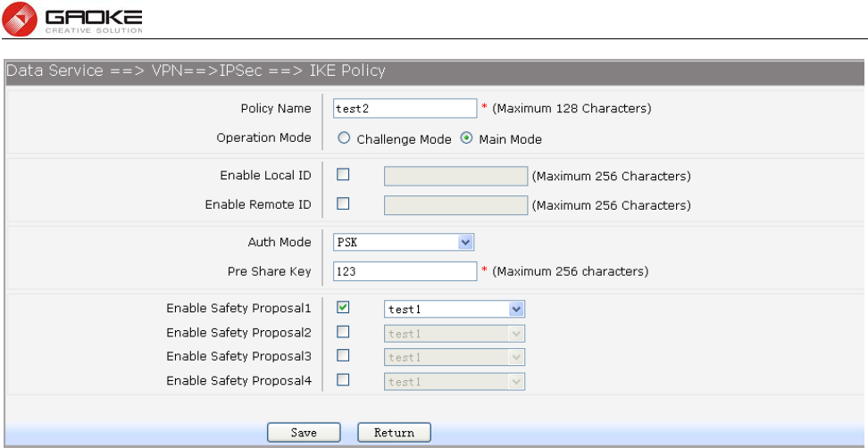The height and width of the screenshot is (448, 868).
Task: Check Enable Safety Proposal2 checkbox
Action: point(343,332)
